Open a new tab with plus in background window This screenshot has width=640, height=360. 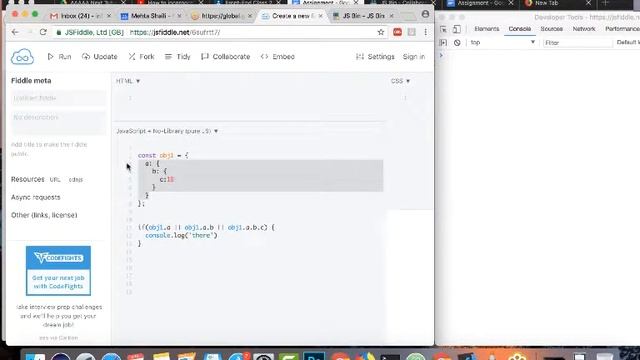[605, 3]
